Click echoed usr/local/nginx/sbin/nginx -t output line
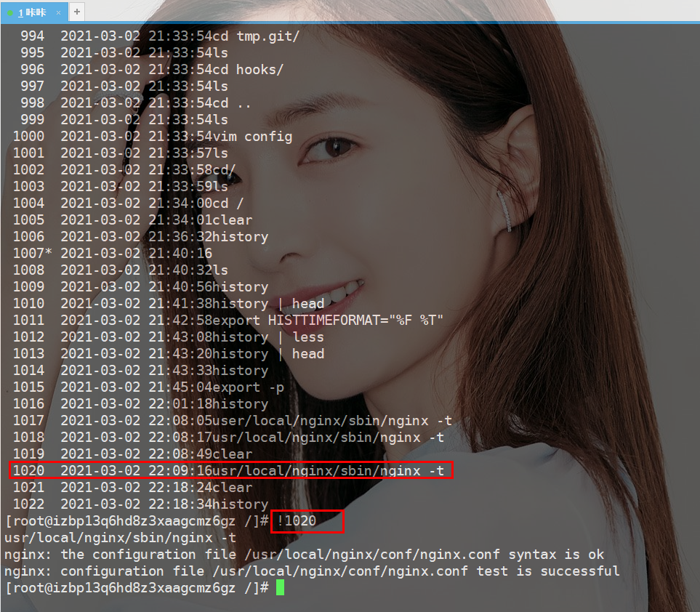The width and height of the screenshot is (700, 612). [x=120, y=538]
